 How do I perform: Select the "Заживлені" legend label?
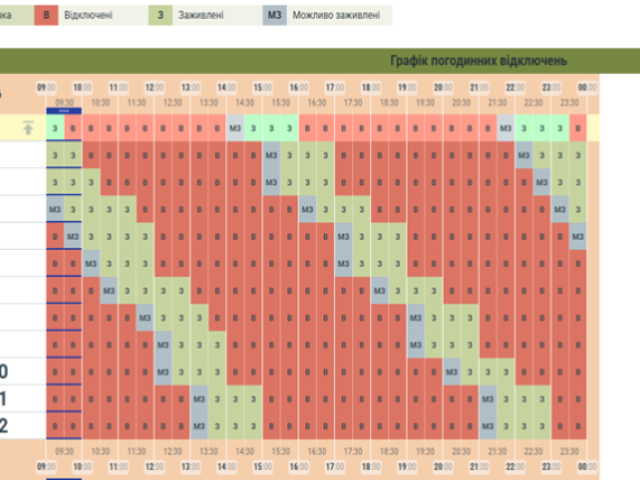click(202, 17)
